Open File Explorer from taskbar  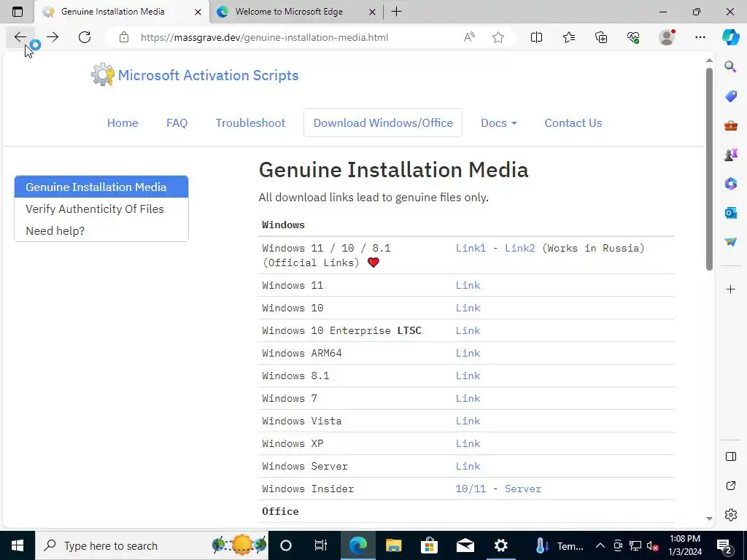point(393,545)
